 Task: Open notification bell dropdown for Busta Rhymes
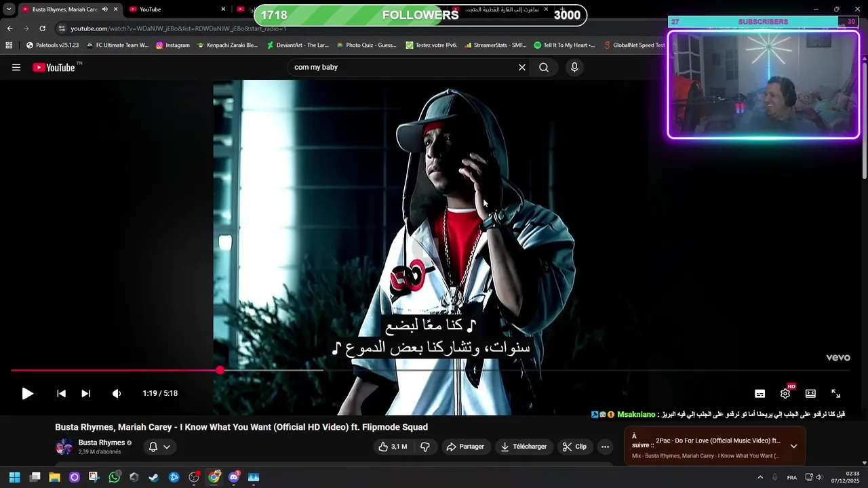coord(159,447)
